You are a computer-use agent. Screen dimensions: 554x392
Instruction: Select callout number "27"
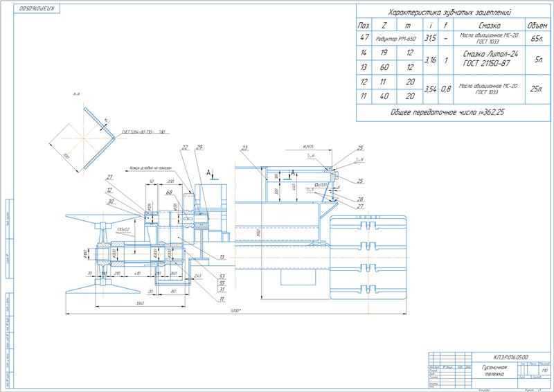(360, 206)
